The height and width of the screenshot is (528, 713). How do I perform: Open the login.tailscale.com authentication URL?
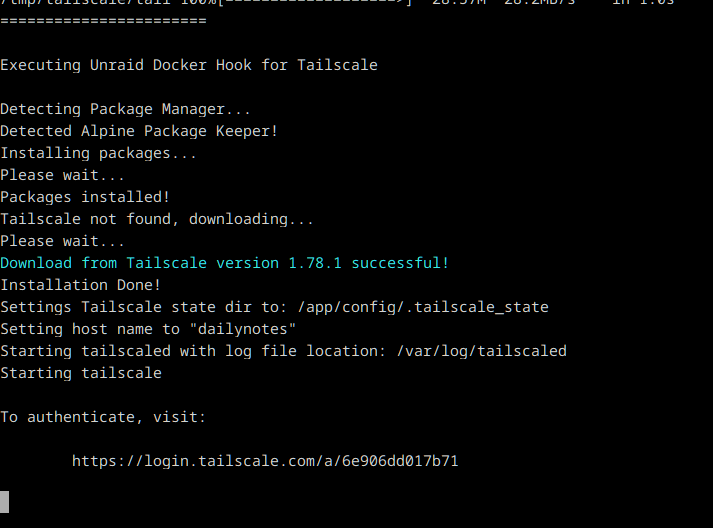(265, 461)
